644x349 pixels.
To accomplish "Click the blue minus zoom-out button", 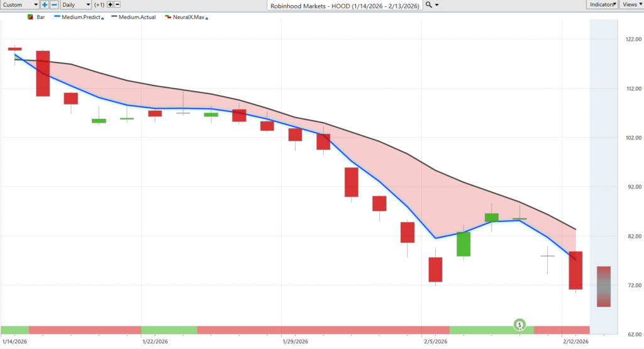I will coord(54,4).
